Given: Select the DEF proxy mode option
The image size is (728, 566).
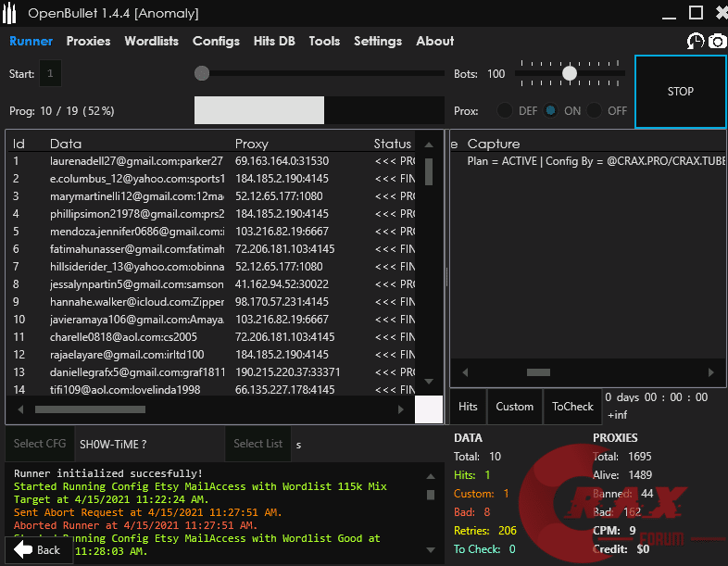Looking at the screenshot, I should [506, 110].
